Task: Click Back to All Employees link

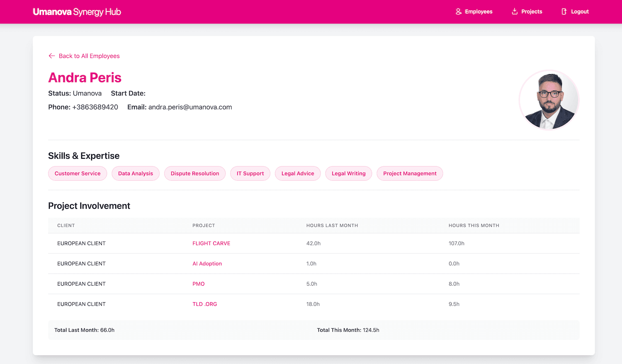Action: point(89,56)
